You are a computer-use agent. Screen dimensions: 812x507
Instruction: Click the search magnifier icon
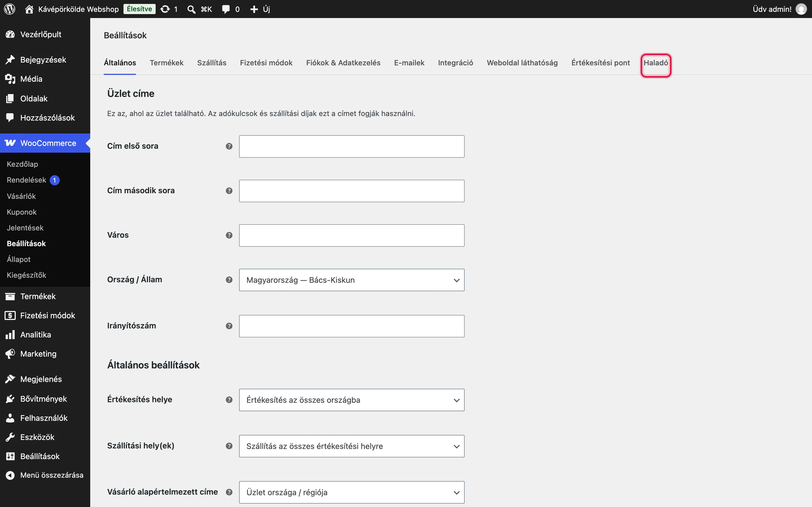(191, 9)
